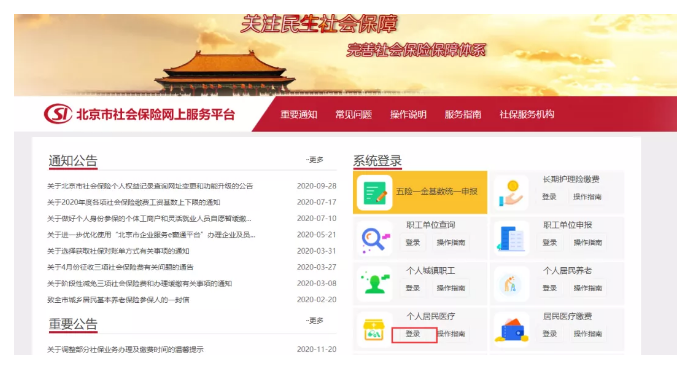Click 登录 under 个人城镇职工
Image resolution: width=684 pixels, height=385 pixels.
[413, 288]
